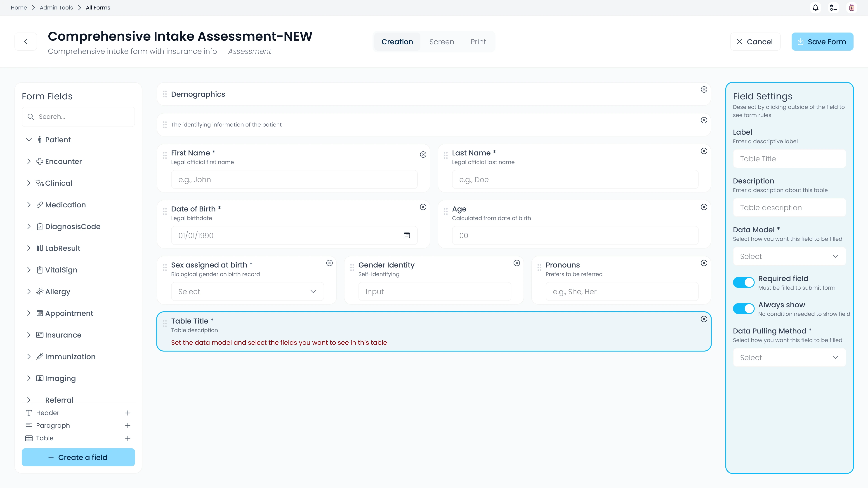Click the Table description input field

[790, 207]
